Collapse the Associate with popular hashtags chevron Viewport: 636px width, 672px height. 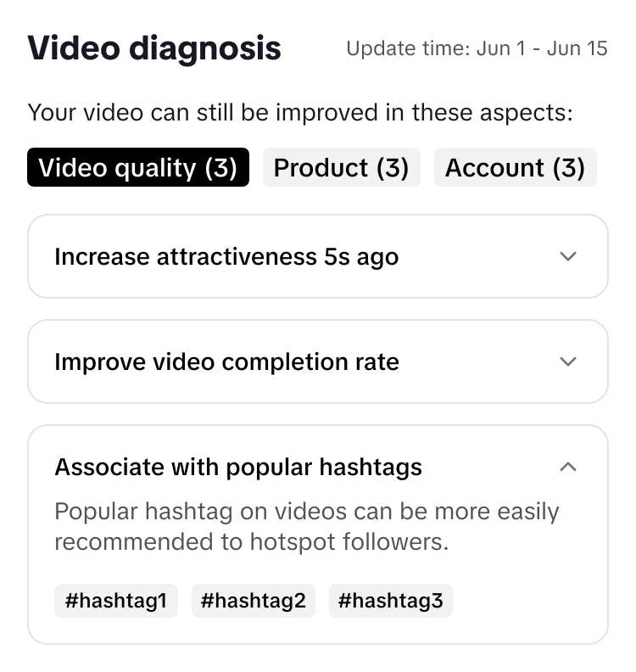pyautogui.click(x=568, y=467)
